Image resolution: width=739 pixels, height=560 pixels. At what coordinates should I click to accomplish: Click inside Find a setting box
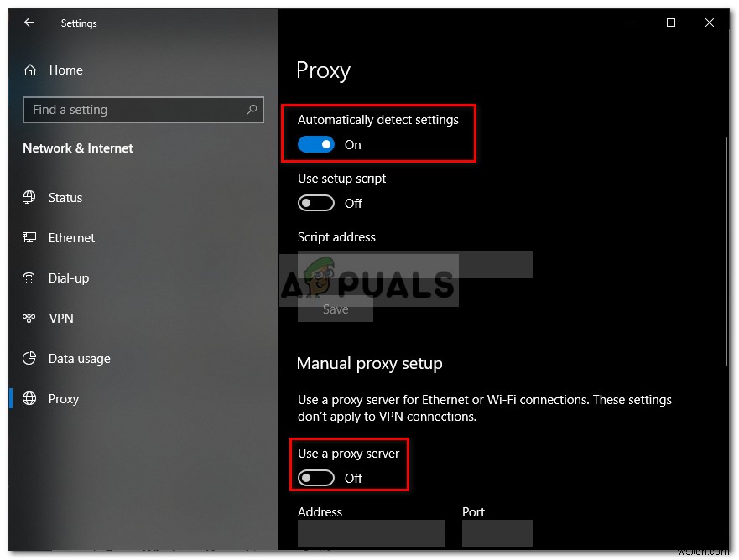click(x=143, y=110)
